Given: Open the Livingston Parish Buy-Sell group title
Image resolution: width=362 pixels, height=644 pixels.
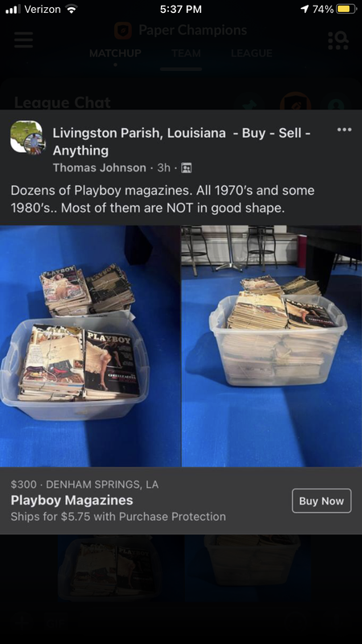Looking at the screenshot, I should tap(182, 142).
